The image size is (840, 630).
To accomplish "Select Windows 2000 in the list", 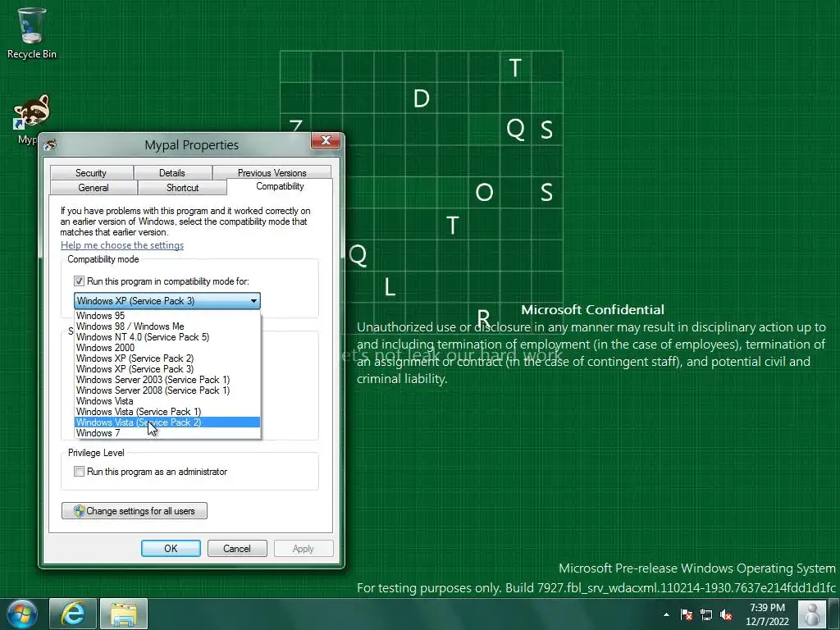I will pyautogui.click(x=167, y=348).
